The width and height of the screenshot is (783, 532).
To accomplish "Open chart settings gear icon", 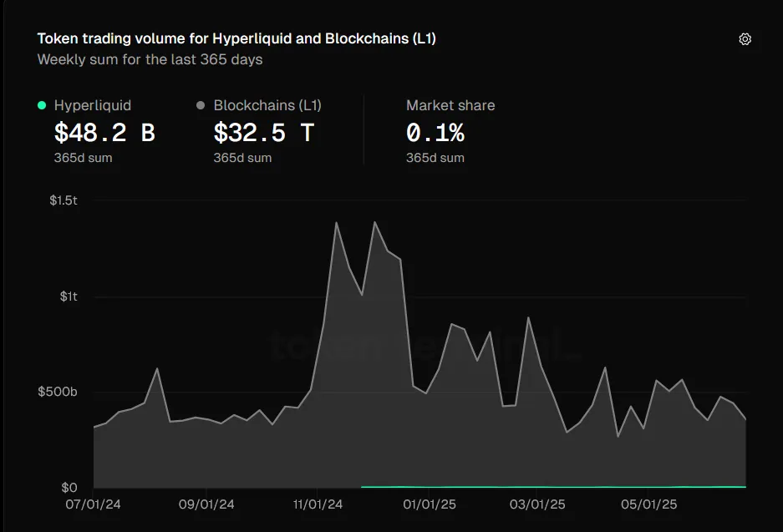I will [745, 39].
